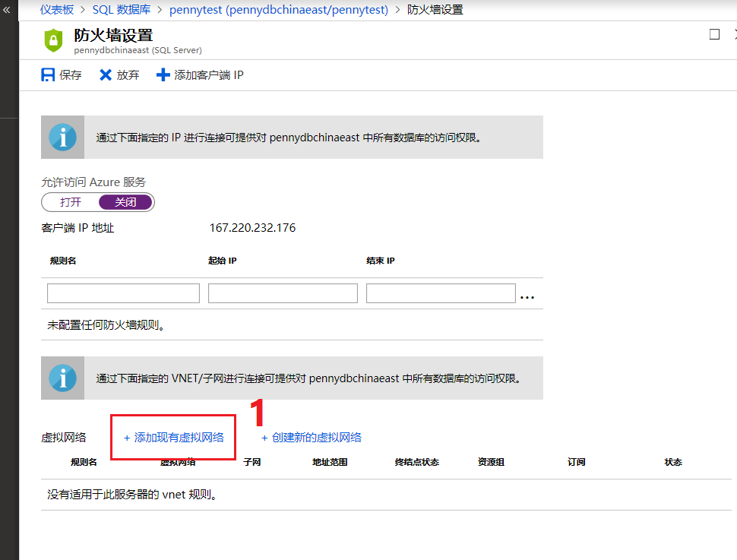Select the 关闭 (Off) toggle option
The image size is (737, 560).
[x=125, y=202]
